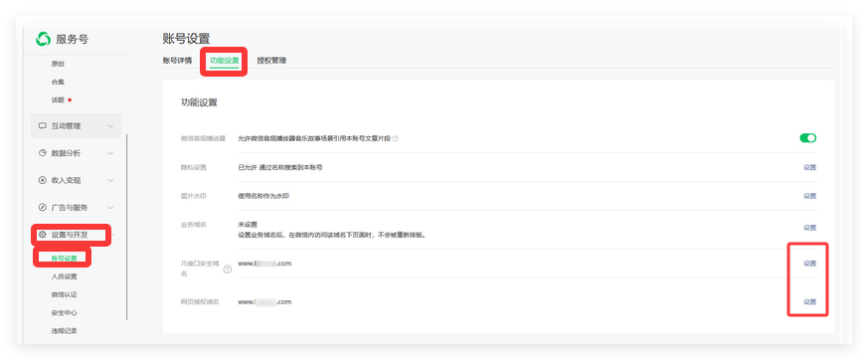Expand the 数据分析 menu chevron
Image resolution: width=868 pixels, height=360 pixels.
[110, 153]
